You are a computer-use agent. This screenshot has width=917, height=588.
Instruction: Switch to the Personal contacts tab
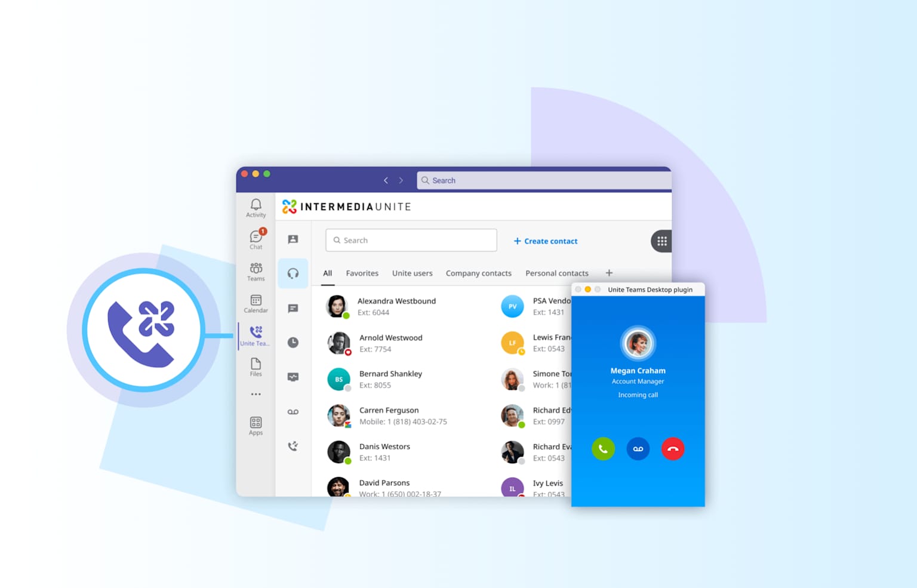click(557, 273)
